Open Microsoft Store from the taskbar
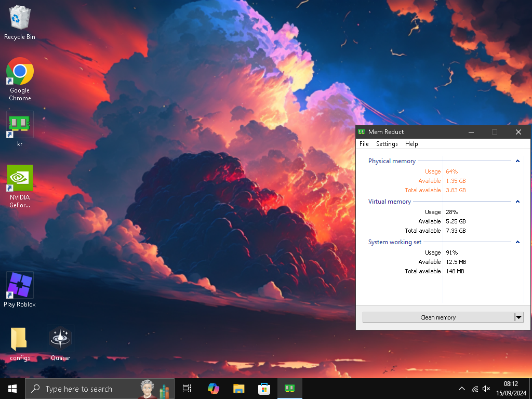The height and width of the screenshot is (399, 532). 264,389
